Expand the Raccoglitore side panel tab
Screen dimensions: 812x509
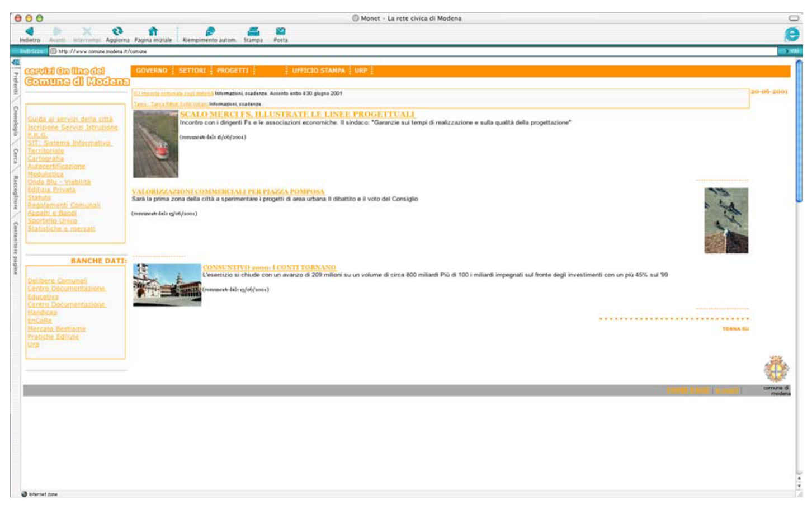click(x=16, y=192)
